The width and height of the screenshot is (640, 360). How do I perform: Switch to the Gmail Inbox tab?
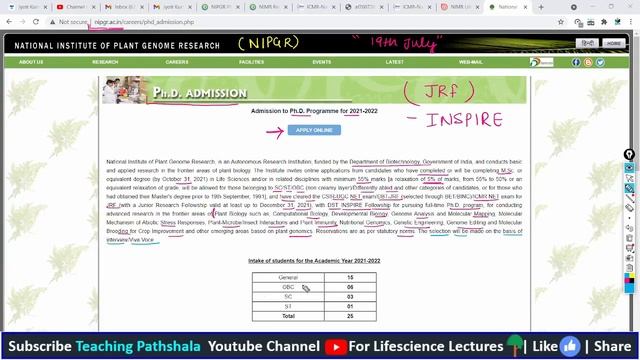(x=124, y=7)
